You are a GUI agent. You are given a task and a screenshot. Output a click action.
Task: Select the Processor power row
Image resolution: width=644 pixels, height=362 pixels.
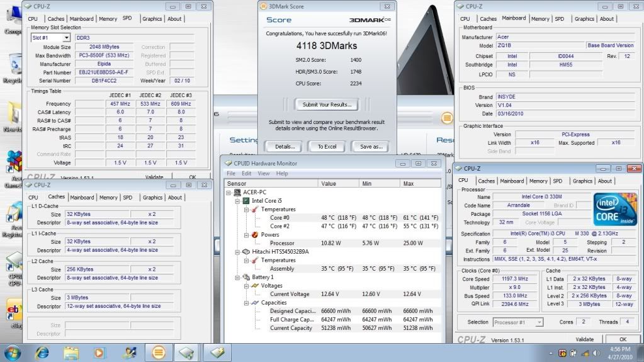tap(332, 243)
